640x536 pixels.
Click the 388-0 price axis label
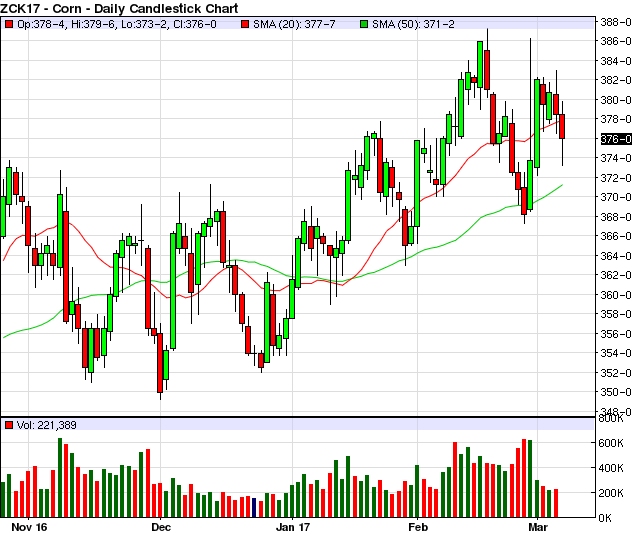click(x=616, y=22)
